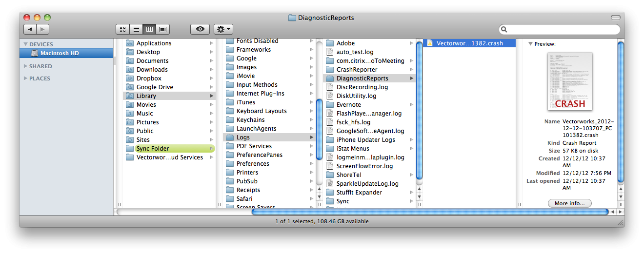Screen dimensions: 644x254
Task: Go back with the left arrow button
Action: pos(31,29)
